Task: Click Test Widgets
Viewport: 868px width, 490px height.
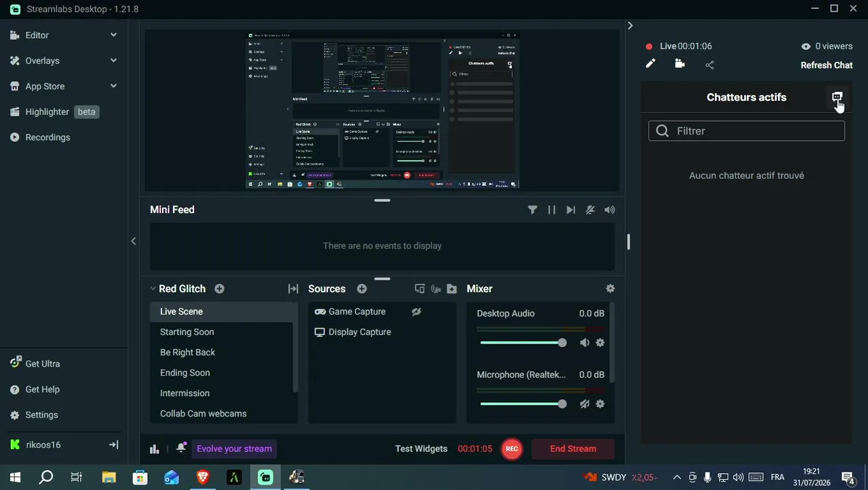Action: coord(421,448)
